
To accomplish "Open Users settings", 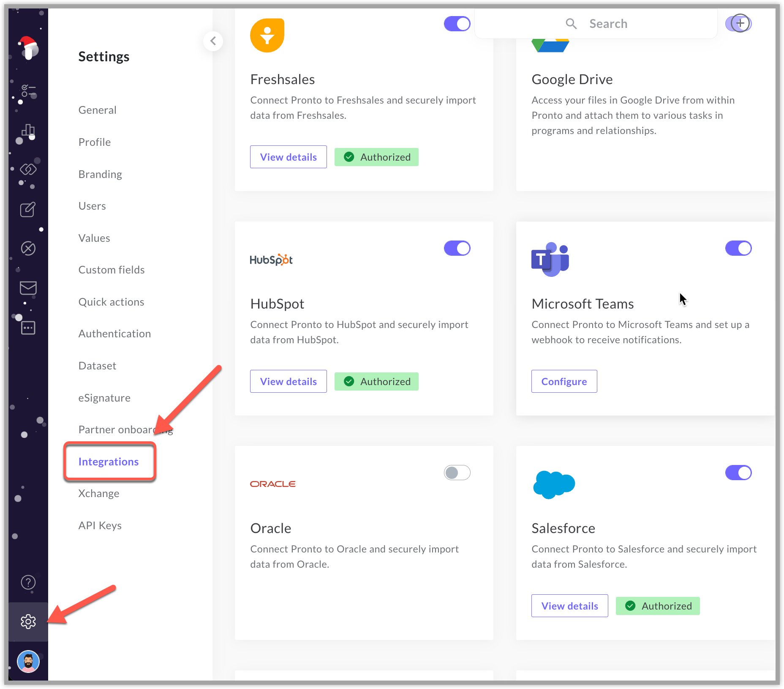I will (92, 206).
